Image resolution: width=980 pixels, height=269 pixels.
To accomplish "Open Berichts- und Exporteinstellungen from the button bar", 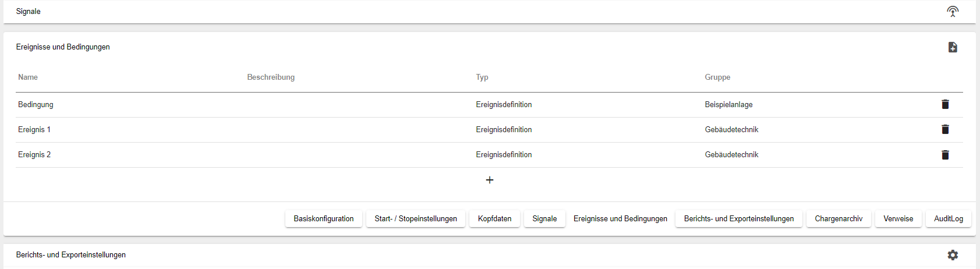I will (739, 219).
